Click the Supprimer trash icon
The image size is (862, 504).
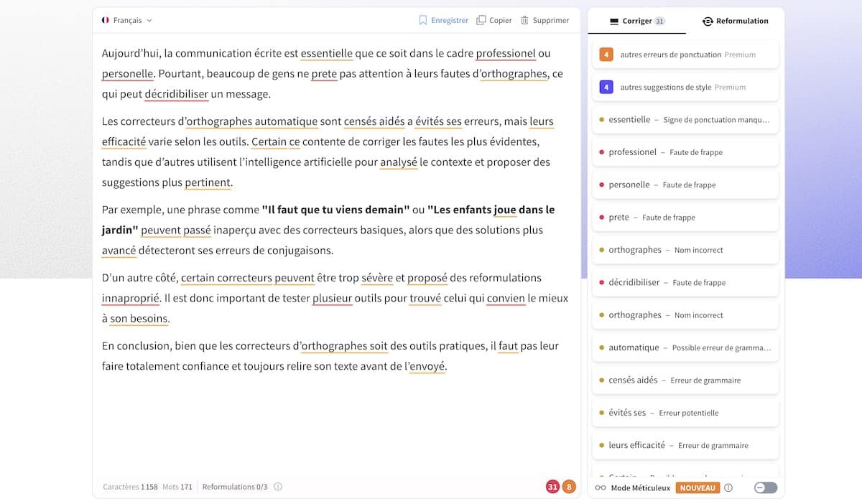pos(525,21)
